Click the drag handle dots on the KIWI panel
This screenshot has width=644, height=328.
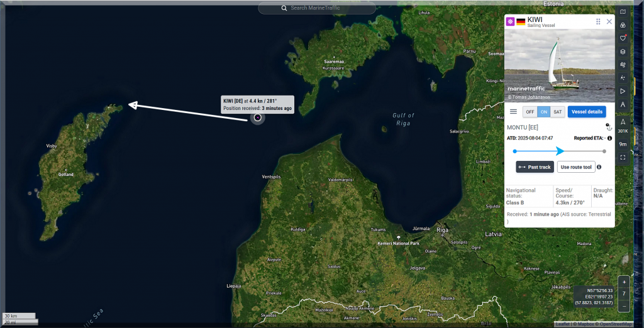coord(598,21)
